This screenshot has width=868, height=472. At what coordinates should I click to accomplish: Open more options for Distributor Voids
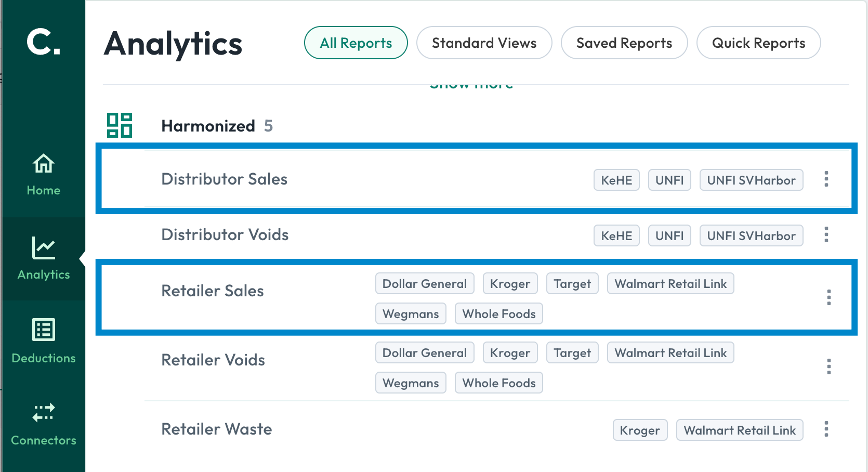tap(826, 234)
